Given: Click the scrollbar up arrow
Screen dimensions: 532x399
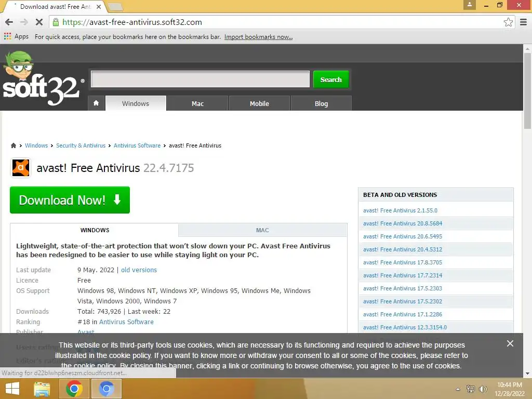Looking at the screenshot, I should [527, 48].
